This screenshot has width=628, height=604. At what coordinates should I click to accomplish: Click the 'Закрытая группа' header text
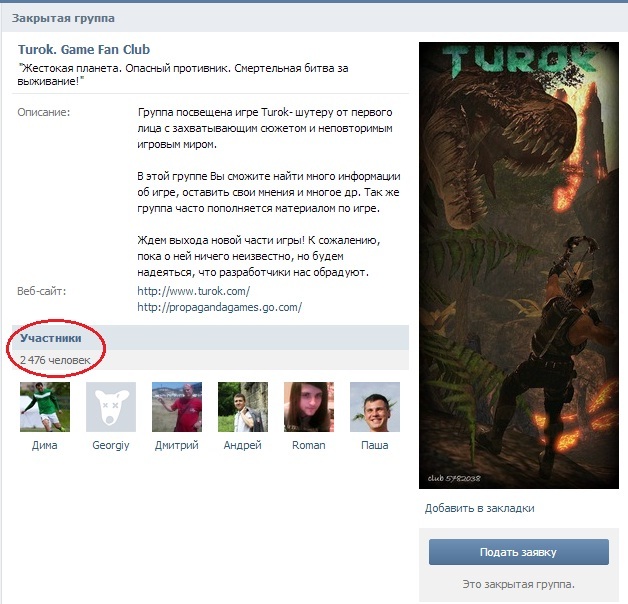pos(63,18)
